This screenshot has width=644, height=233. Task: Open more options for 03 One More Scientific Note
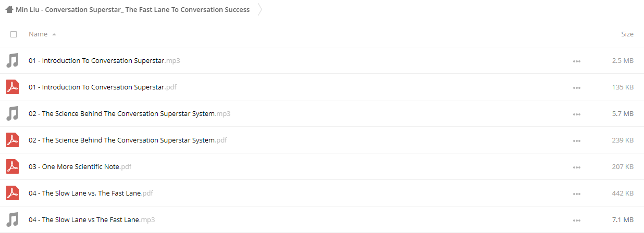coord(576,167)
